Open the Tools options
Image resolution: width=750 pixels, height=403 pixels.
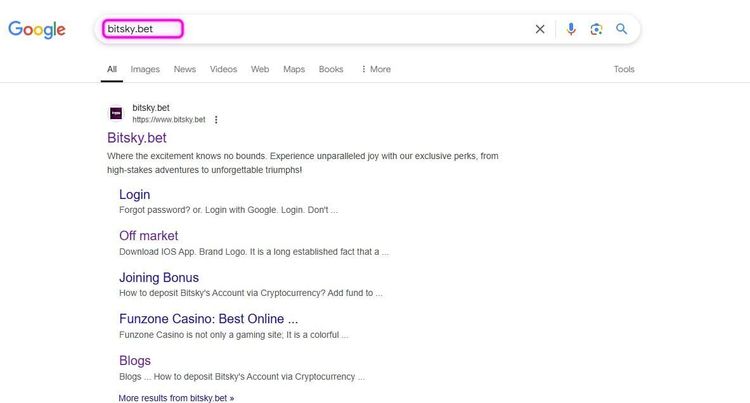tap(624, 69)
